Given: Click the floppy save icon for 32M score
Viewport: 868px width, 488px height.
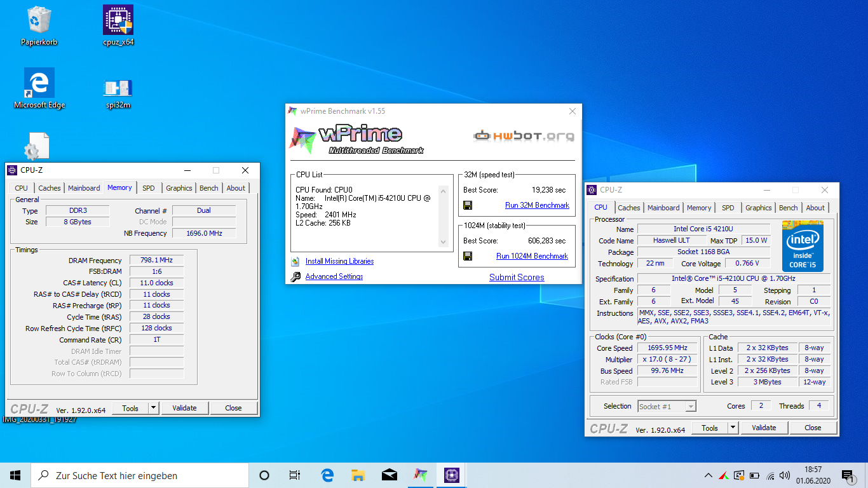Looking at the screenshot, I should point(468,205).
